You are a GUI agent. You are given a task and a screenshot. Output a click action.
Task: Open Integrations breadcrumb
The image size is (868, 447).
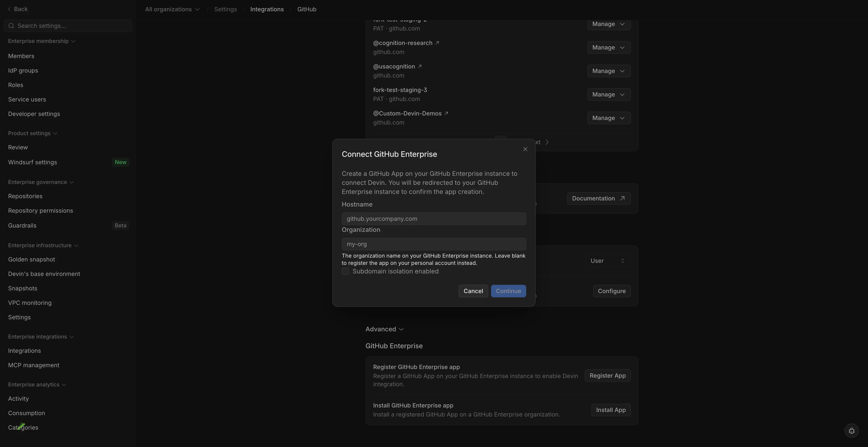267,9
